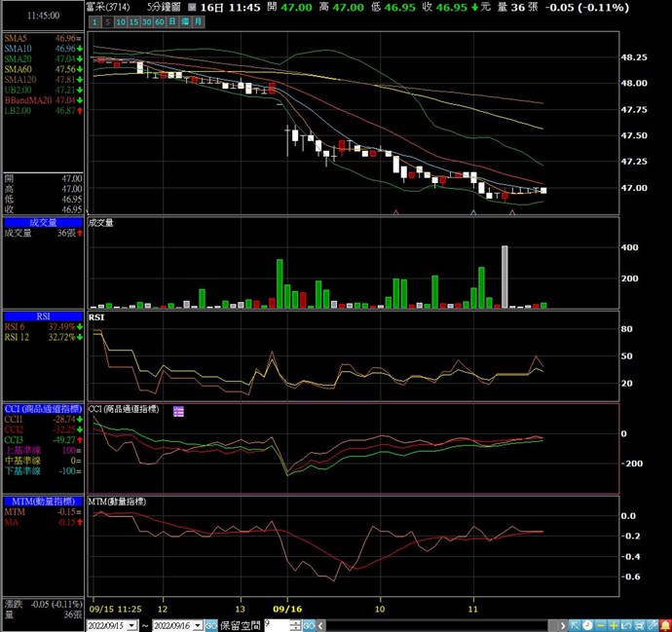Click the first arrow icon in bottom-right toolbar
Viewport: 672px width, 632px height.
(574, 625)
